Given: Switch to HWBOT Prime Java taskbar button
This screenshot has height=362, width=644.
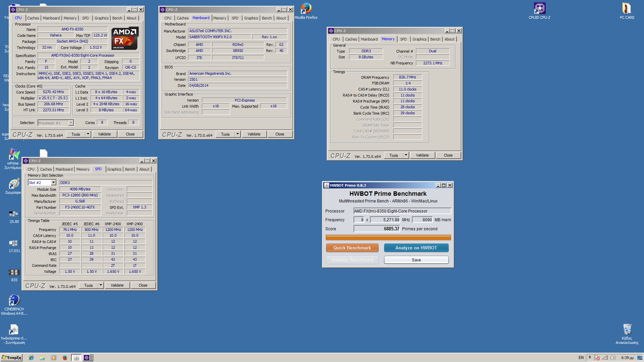Looking at the screenshot, I should click(x=76, y=358).
